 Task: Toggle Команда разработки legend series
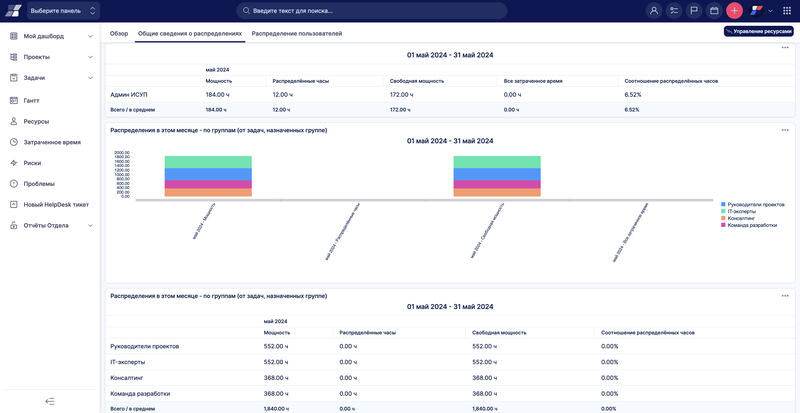click(751, 224)
